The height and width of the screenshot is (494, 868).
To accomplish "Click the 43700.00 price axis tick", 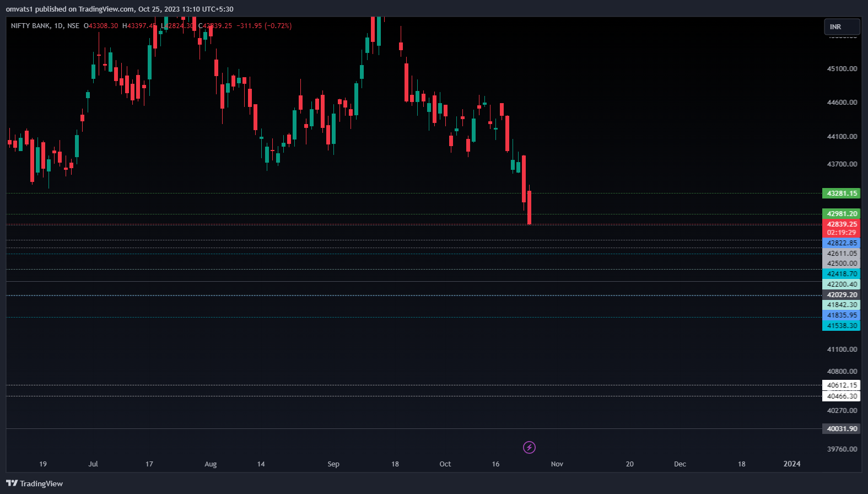I will 842,164.
